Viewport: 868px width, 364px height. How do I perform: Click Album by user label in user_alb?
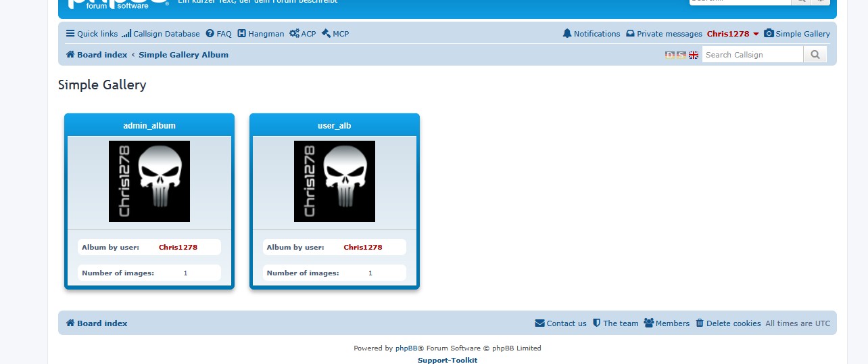(295, 247)
